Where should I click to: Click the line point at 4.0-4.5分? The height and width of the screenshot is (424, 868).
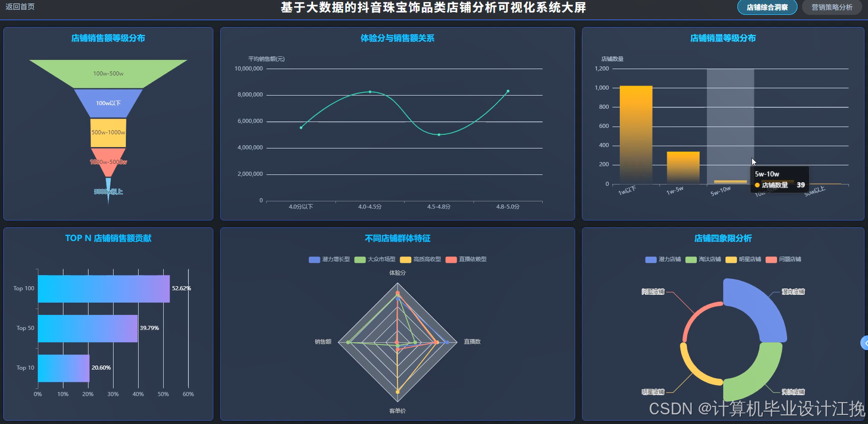[370, 92]
